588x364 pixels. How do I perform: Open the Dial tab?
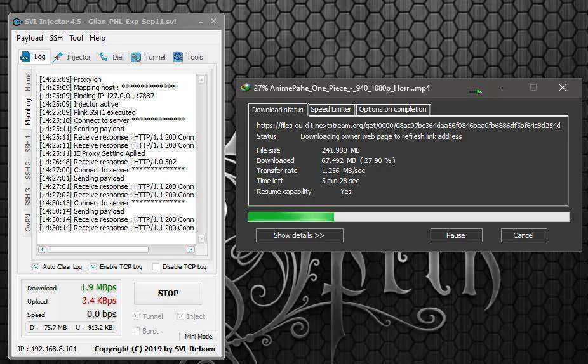point(111,57)
